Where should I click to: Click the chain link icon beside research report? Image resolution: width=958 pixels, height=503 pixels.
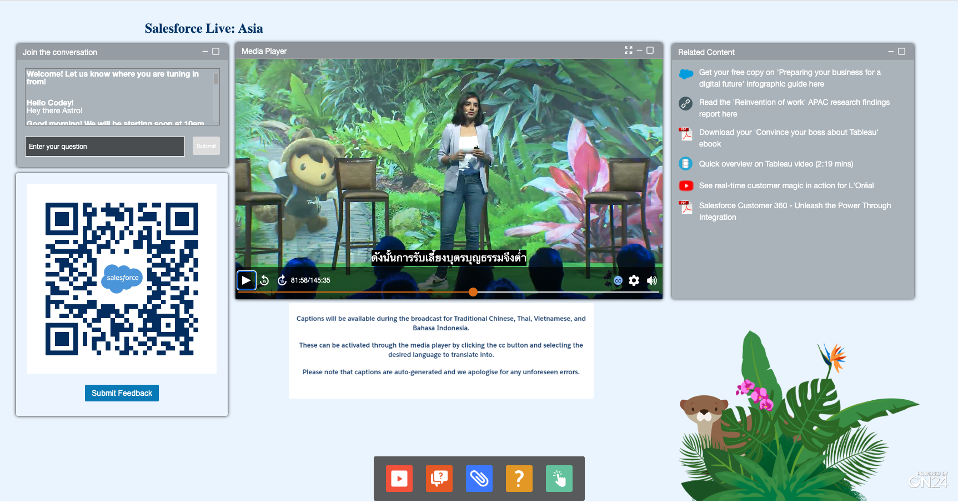(686, 103)
